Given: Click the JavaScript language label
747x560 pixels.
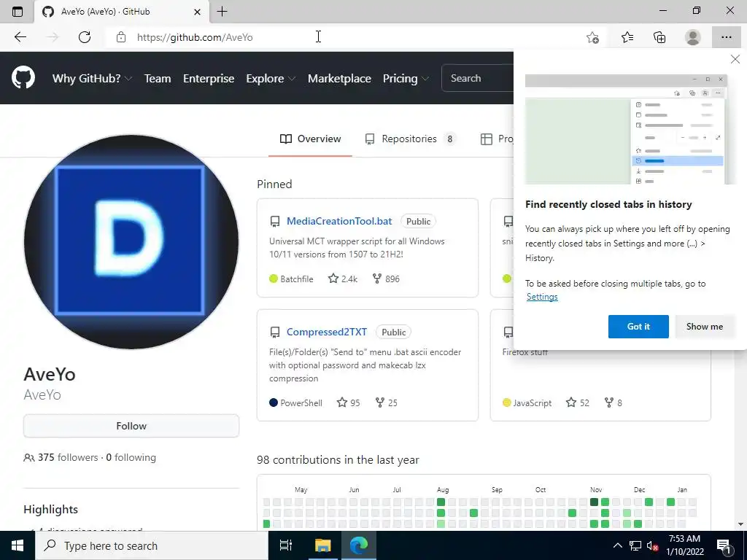Looking at the screenshot, I should tap(532, 402).
